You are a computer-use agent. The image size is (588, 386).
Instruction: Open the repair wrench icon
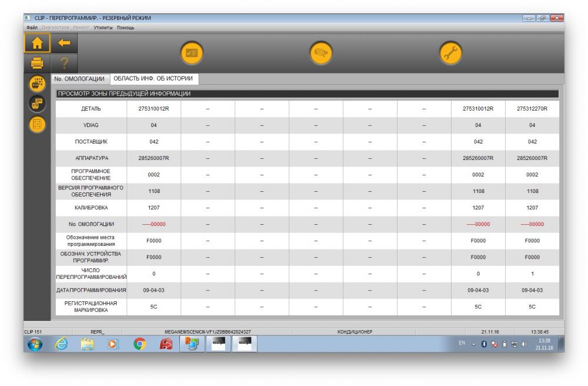(x=450, y=53)
